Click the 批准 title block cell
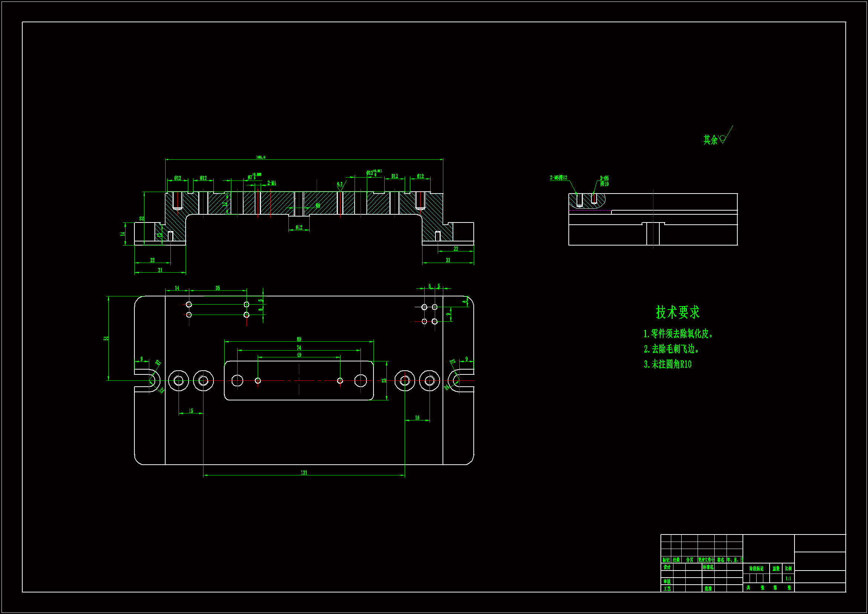Viewport: 868px width, 614px height. pyautogui.click(x=708, y=589)
